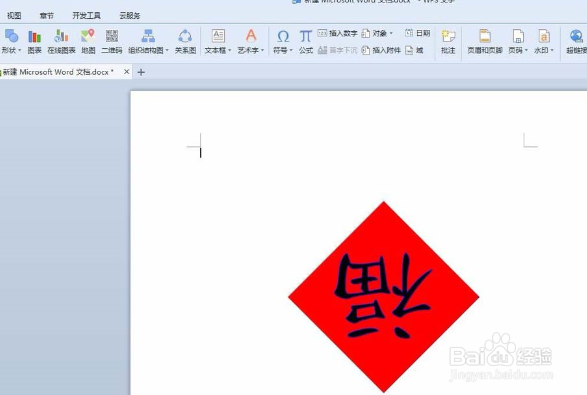Insert a chart with 图表

tap(34, 41)
